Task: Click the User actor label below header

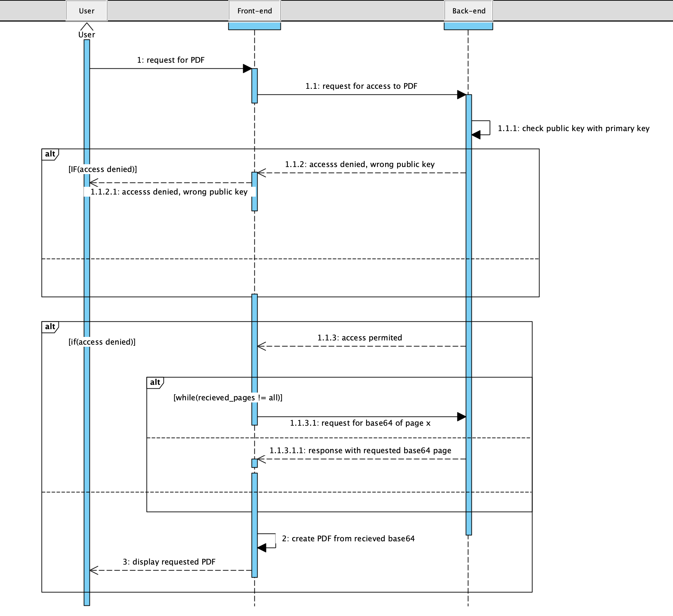Action: [86, 35]
